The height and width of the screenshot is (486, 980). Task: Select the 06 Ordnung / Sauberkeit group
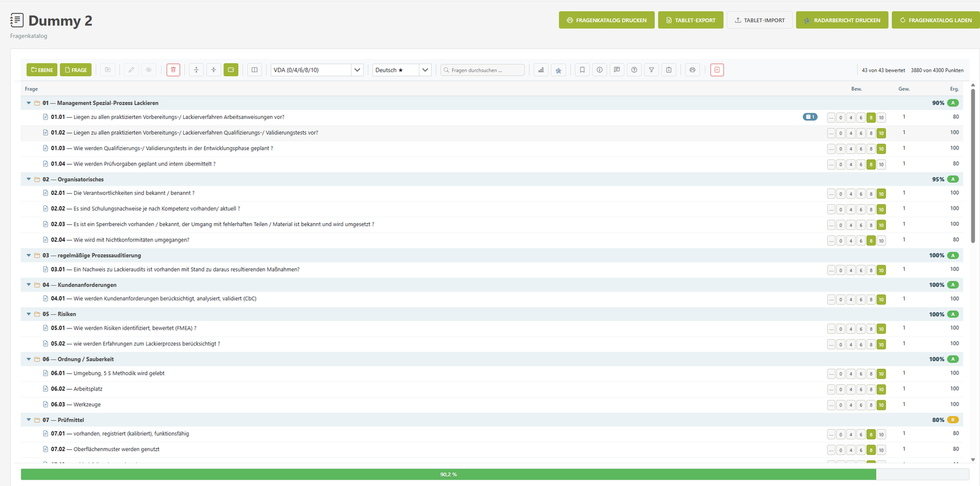tap(491, 359)
